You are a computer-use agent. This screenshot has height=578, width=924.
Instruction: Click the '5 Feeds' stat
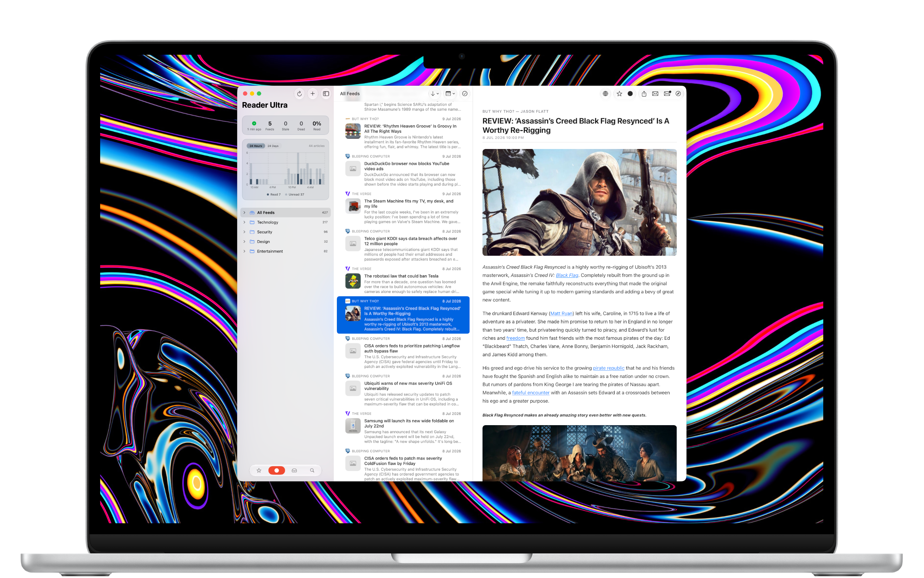click(x=270, y=125)
